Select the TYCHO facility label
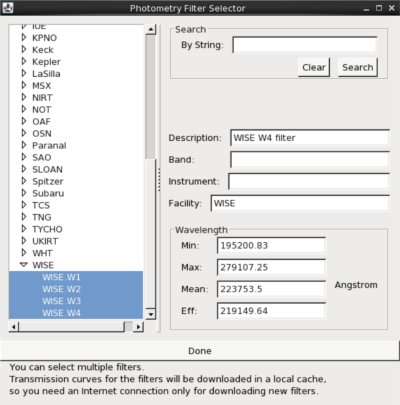This screenshot has height=405, width=400. pyautogui.click(x=47, y=229)
